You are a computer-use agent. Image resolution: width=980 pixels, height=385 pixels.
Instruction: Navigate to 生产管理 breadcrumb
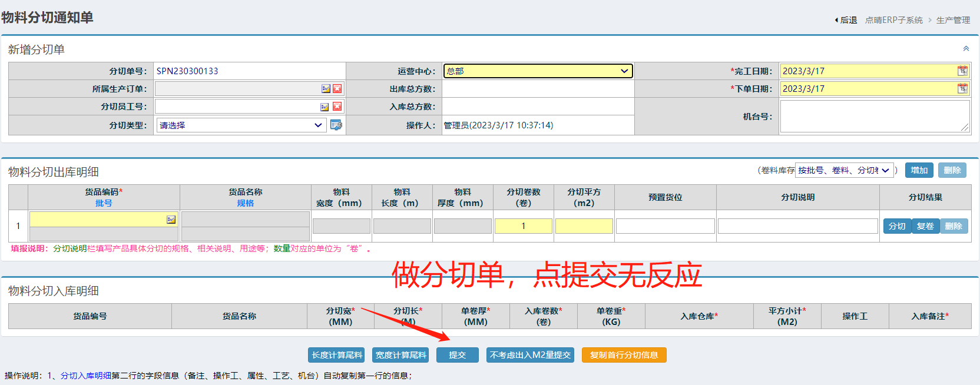coord(953,20)
